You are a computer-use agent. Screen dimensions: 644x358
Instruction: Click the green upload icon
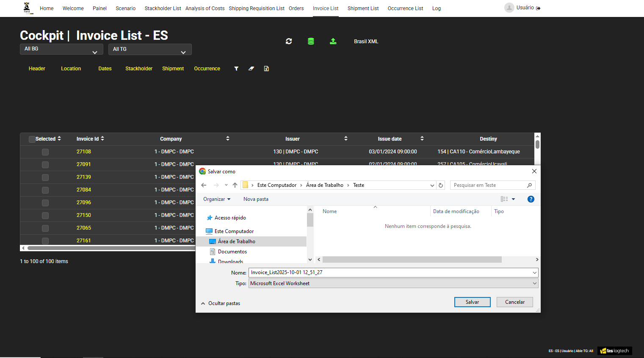(333, 41)
